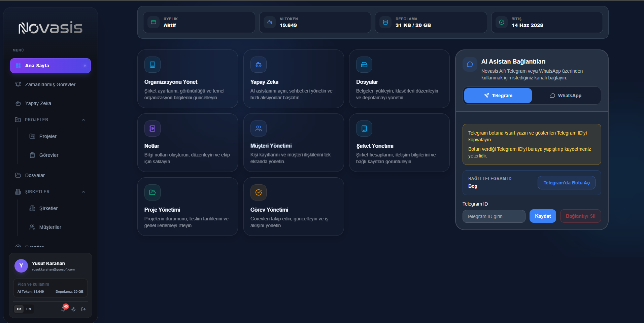Open the Yapay Zeka dashboard card
The width and height of the screenshot is (644, 323).
tap(294, 79)
